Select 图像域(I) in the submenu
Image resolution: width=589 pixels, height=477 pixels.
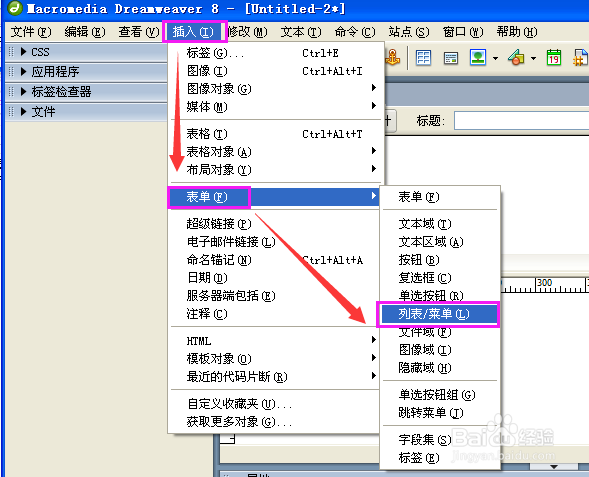click(440, 350)
